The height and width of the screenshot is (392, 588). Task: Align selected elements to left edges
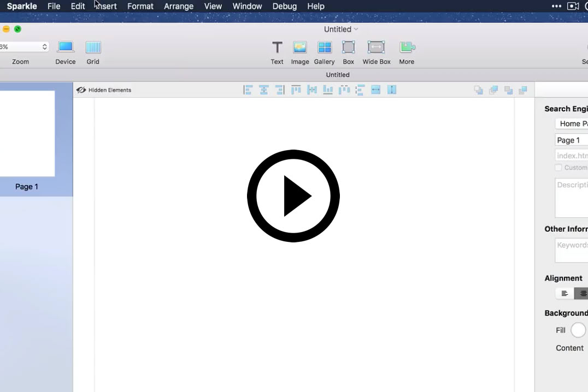[x=248, y=90]
